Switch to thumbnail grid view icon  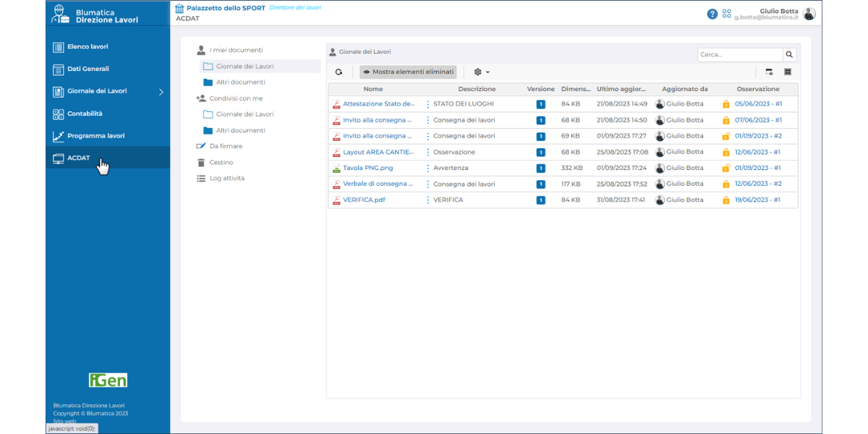(788, 72)
